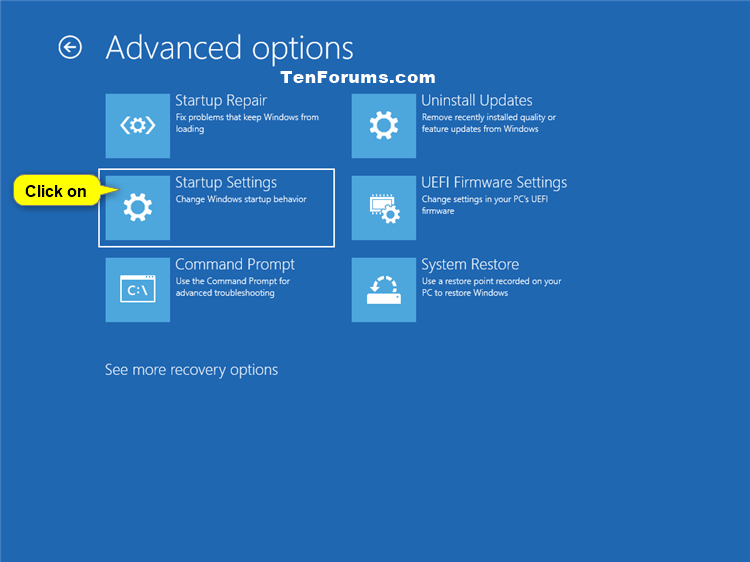750x562 pixels.
Task: Select the Startup Settings title text
Action: coord(226,183)
